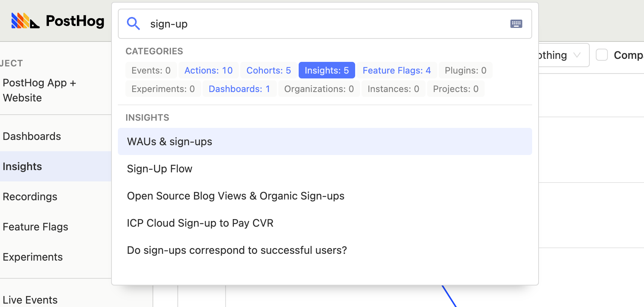Select Experiments in the sidebar
This screenshot has width=644, height=307.
coord(32,257)
